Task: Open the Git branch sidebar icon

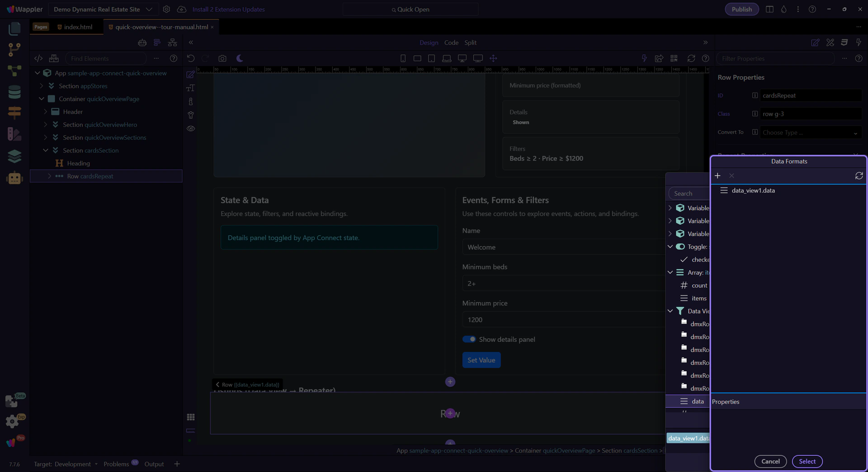Action: point(14,49)
